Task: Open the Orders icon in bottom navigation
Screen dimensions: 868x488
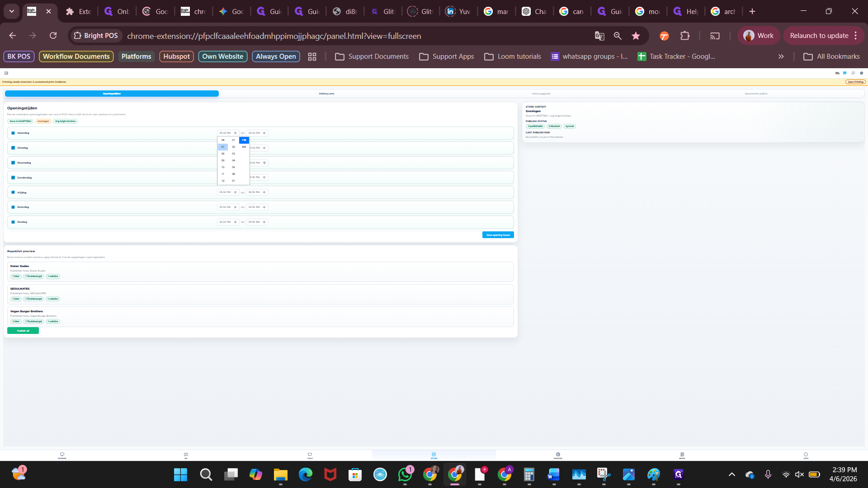Action: pyautogui.click(x=62, y=455)
